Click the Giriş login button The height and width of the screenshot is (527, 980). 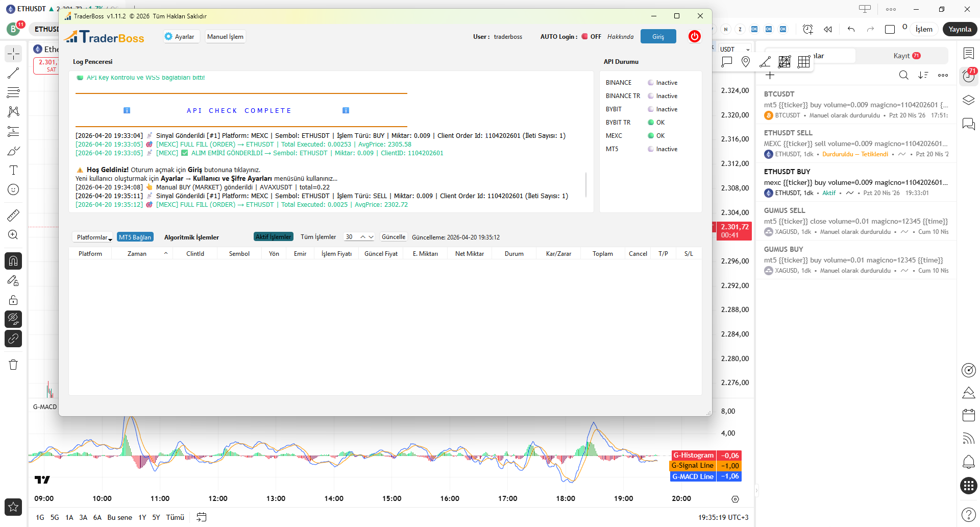pyautogui.click(x=658, y=36)
